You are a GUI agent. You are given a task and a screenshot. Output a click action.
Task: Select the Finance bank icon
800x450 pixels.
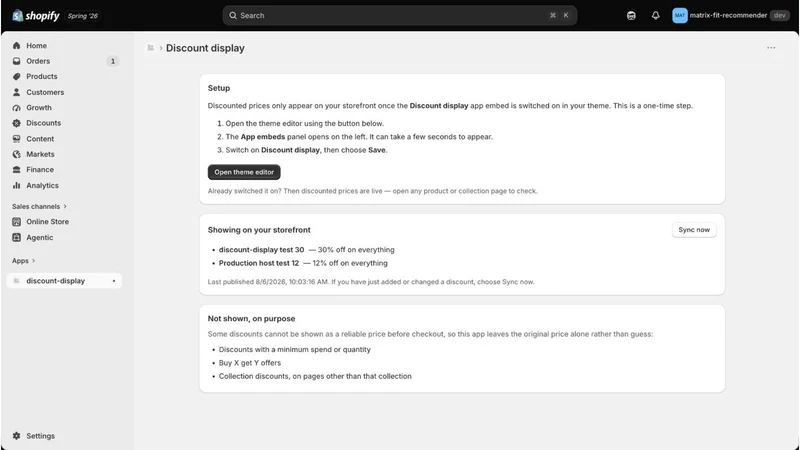point(16,169)
